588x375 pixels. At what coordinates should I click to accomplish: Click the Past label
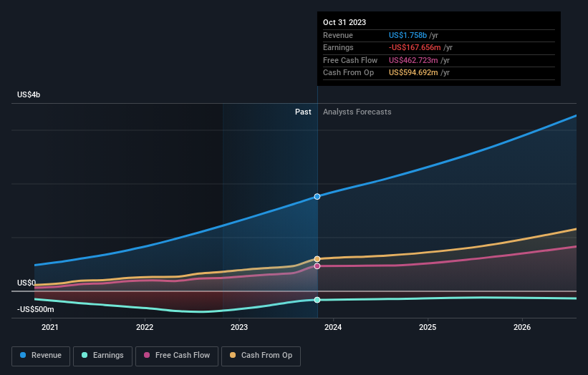303,112
